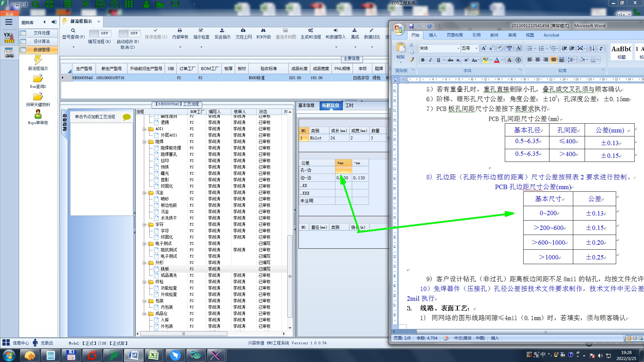This screenshot has height=362, width=644.
Task: Toggle Superscript in Word
Action: (466, 60)
